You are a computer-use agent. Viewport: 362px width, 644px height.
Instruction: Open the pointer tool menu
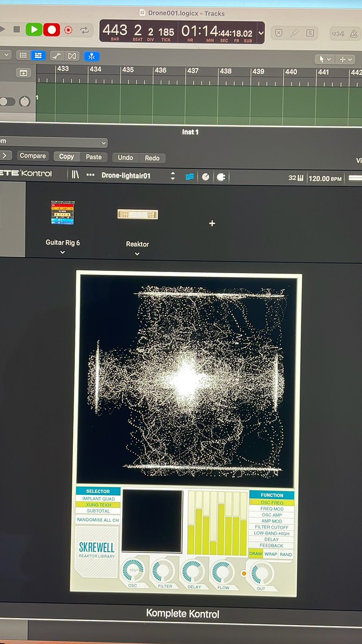(325, 59)
